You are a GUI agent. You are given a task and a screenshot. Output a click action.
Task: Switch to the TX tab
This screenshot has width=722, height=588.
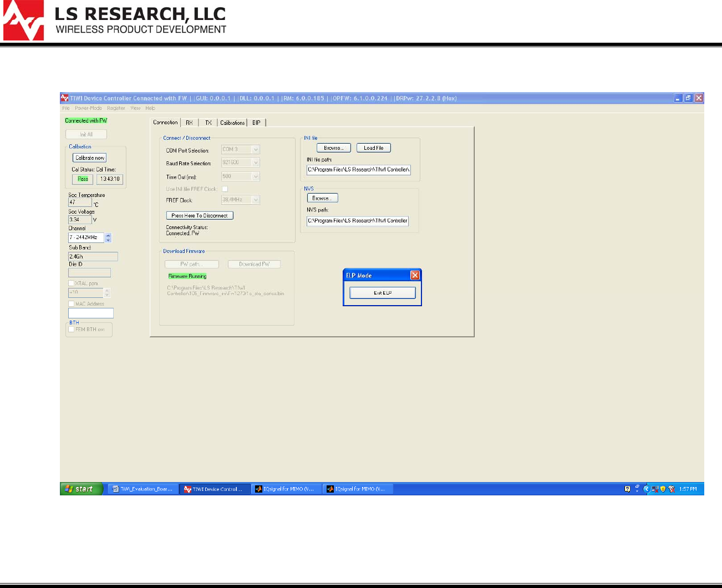click(x=209, y=123)
